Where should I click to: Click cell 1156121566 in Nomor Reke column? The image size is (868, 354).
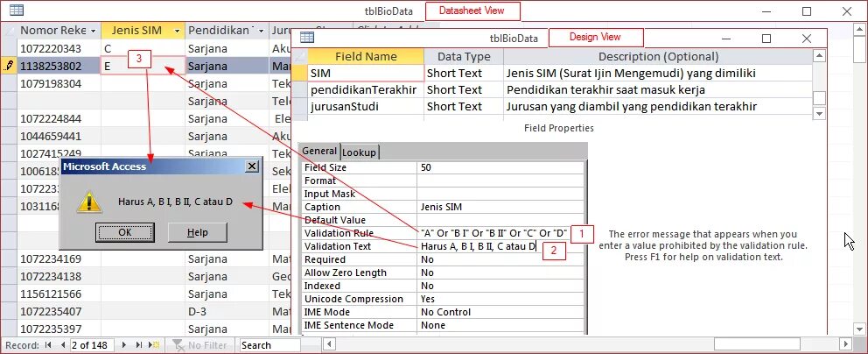pos(59,294)
